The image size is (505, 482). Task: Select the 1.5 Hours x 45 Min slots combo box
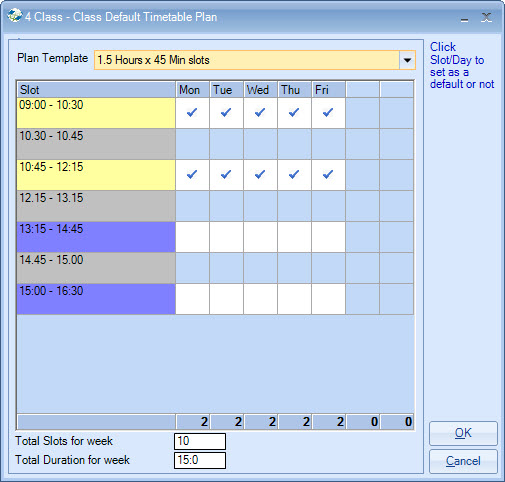[x=255, y=60]
